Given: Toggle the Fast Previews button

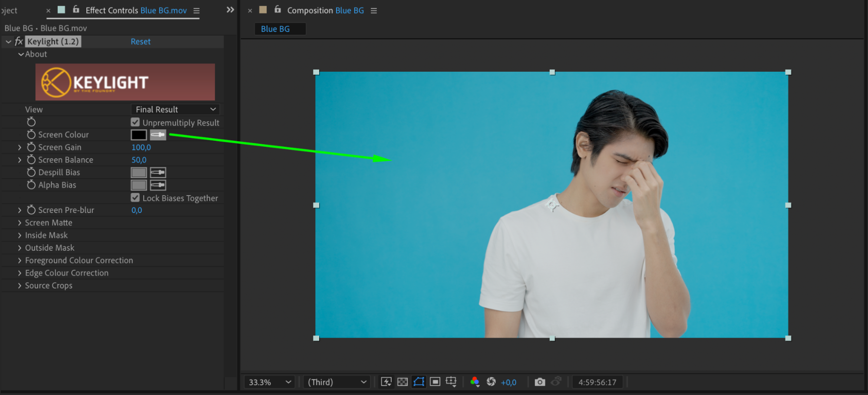Looking at the screenshot, I should coord(386,382).
